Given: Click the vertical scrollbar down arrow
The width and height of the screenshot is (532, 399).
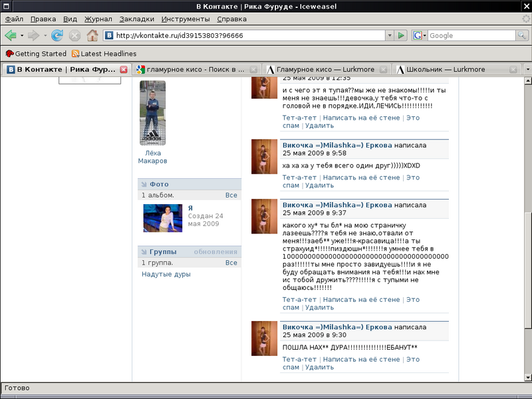Looking at the screenshot, I should click(x=527, y=377).
